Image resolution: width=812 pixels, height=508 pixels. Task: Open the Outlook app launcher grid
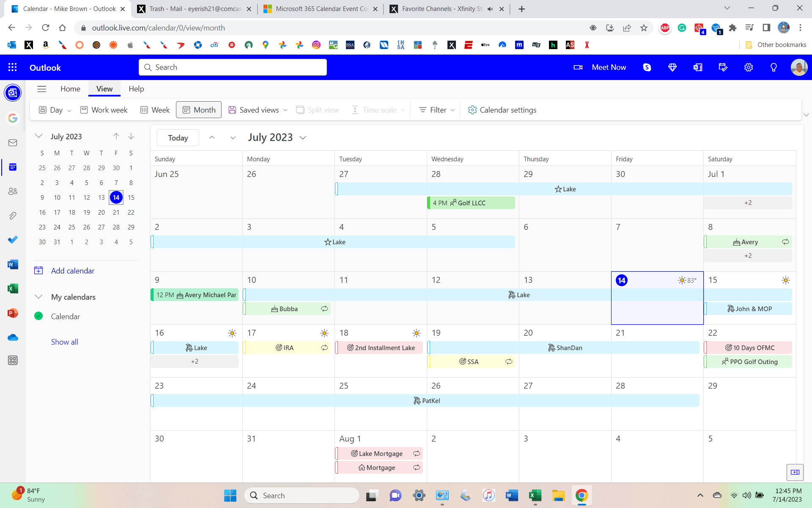tap(13, 67)
